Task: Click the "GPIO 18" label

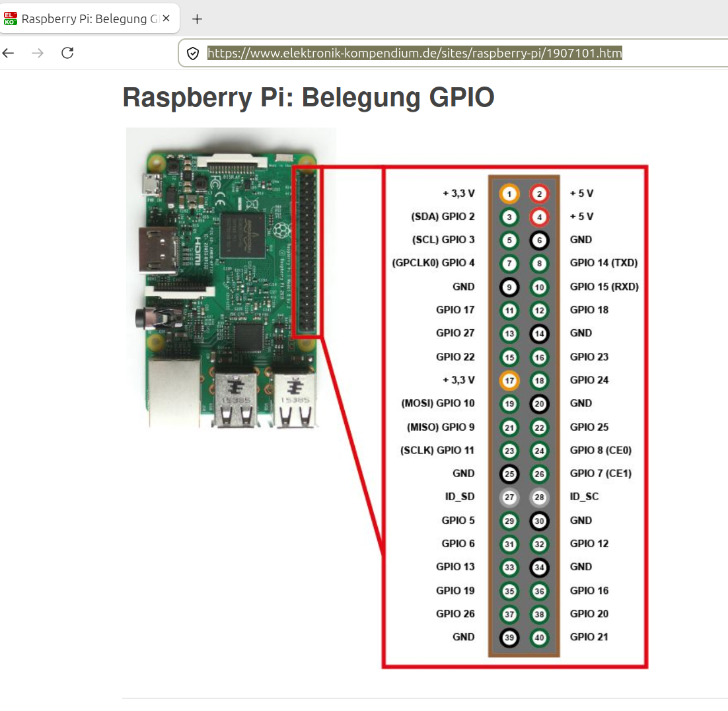Action: tap(589, 310)
